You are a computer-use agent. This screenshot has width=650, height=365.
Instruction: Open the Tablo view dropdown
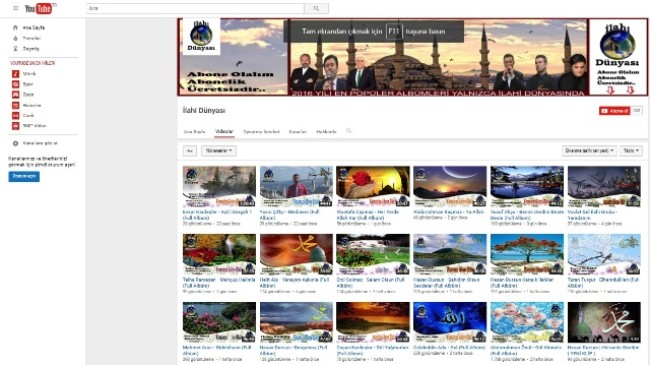coord(631,151)
